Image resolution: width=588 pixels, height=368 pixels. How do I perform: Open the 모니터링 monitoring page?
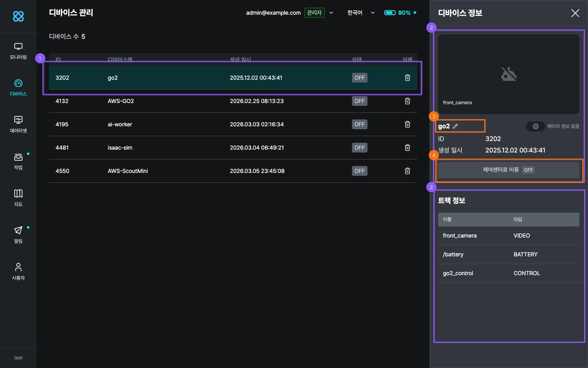(18, 51)
